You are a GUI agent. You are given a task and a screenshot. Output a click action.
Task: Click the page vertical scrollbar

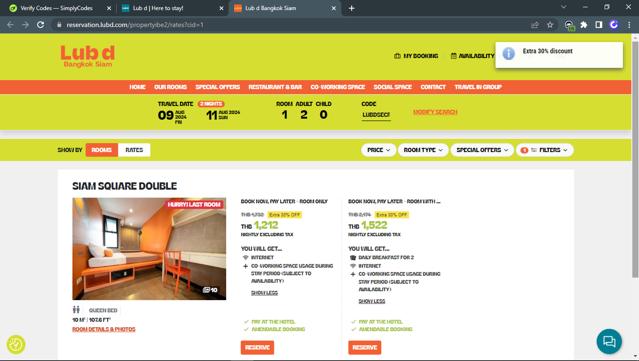tap(635, 159)
